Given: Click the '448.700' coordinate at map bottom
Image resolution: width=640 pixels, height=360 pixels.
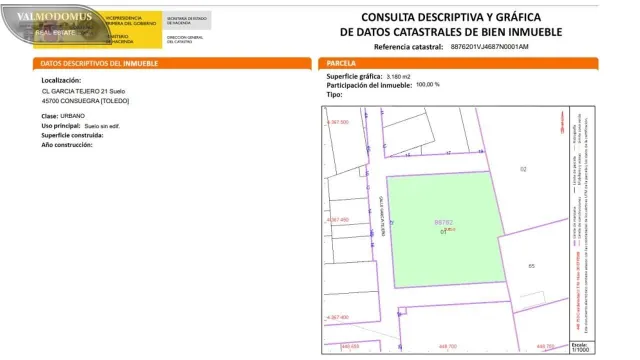Looking at the screenshot, I should coord(448,347).
